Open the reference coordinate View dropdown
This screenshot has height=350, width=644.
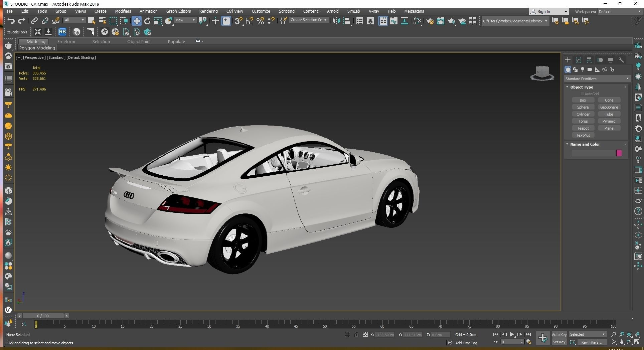point(185,20)
